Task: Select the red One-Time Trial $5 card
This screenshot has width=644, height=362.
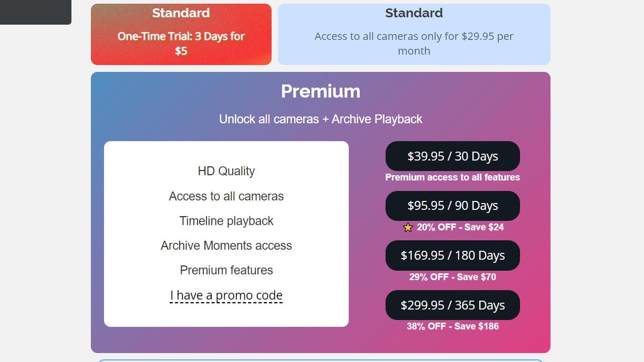Action: (x=181, y=35)
